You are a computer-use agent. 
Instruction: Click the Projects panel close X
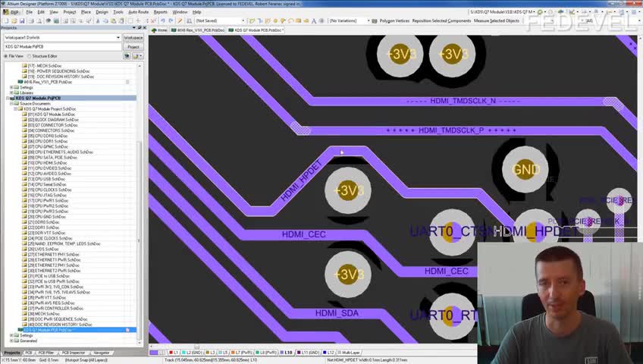(144, 28)
